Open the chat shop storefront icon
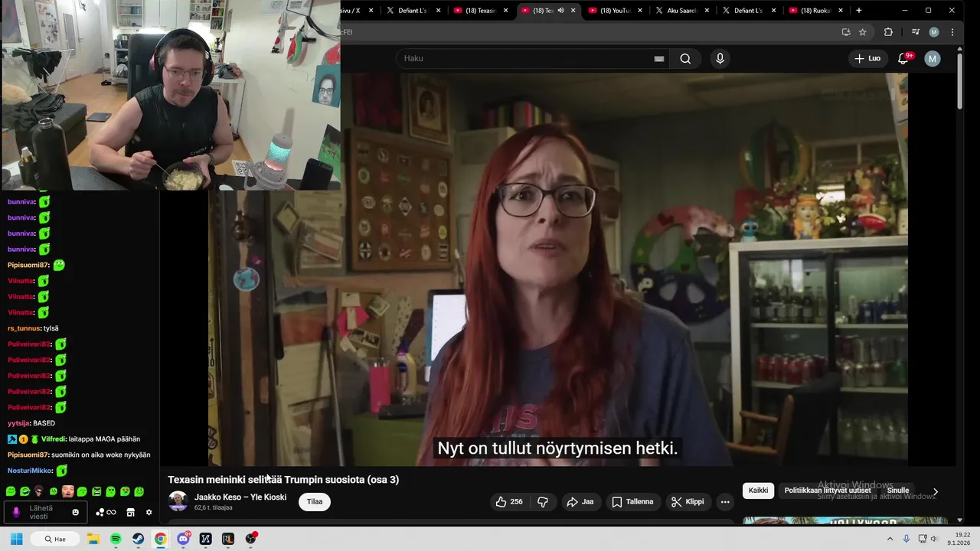 coord(131,512)
